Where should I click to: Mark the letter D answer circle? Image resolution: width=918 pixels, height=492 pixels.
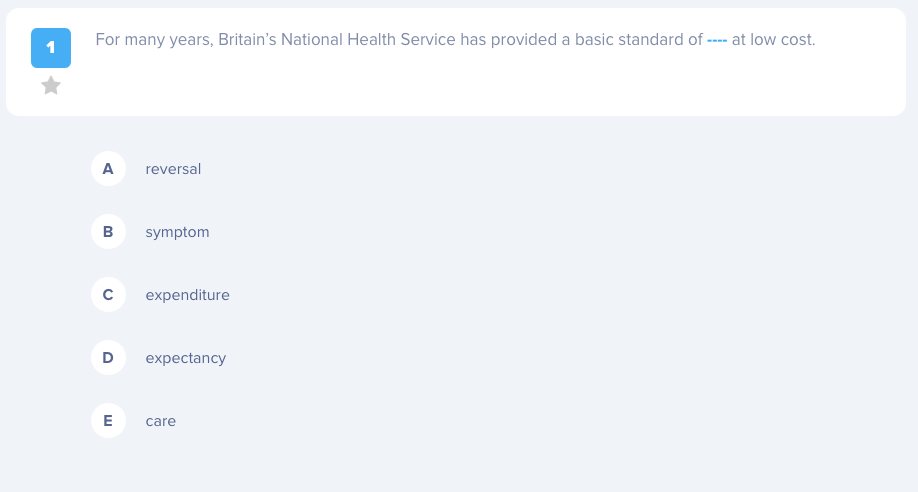(x=108, y=358)
